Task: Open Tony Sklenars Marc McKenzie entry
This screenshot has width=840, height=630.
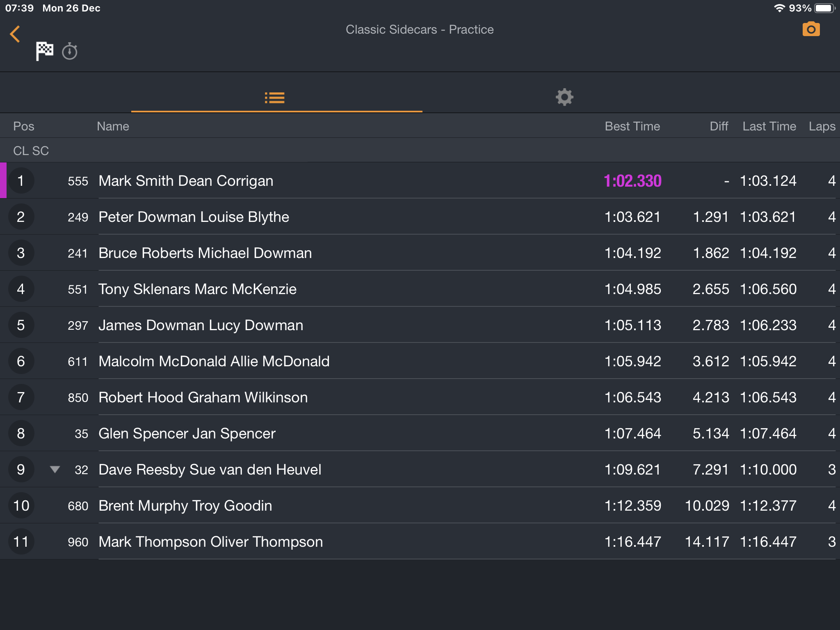Action: point(420,289)
